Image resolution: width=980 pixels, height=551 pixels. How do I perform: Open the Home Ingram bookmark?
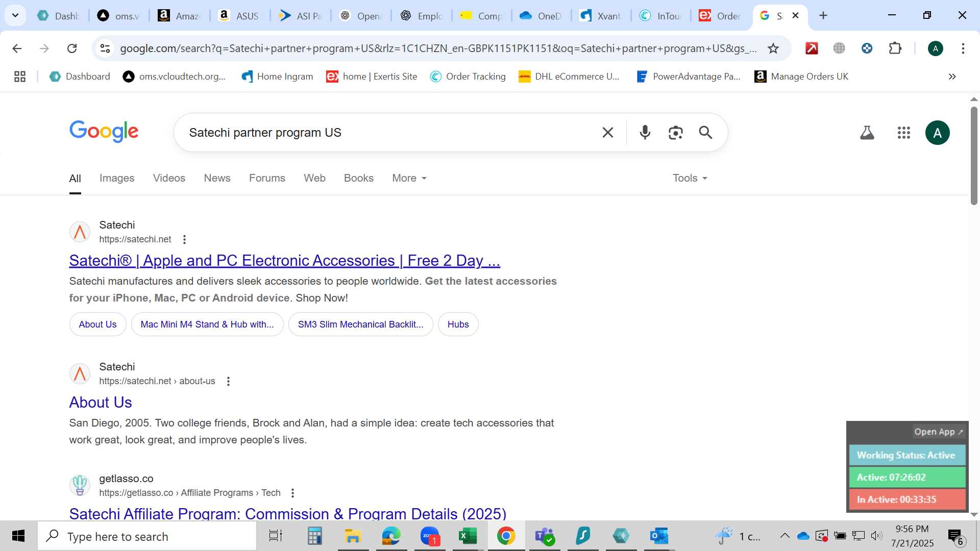(x=277, y=77)
